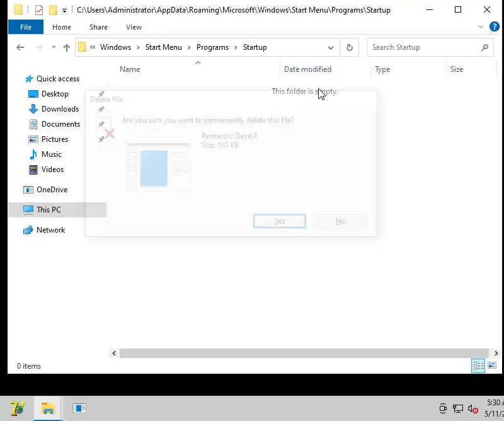Switch to Details view layout
Image resolution: width=504 pixels, height=421 pixels.
coord(478,366)
